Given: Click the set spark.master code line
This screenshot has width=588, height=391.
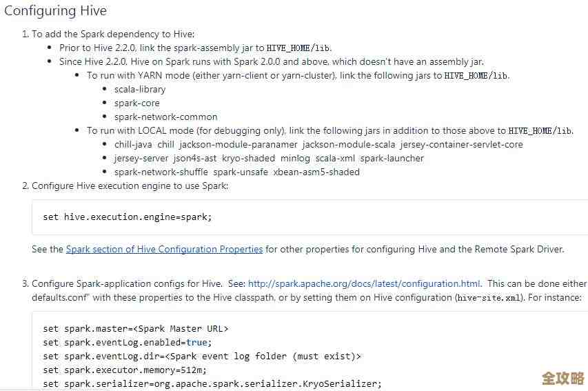Looking at the screenshot, I should click(135, 329).
